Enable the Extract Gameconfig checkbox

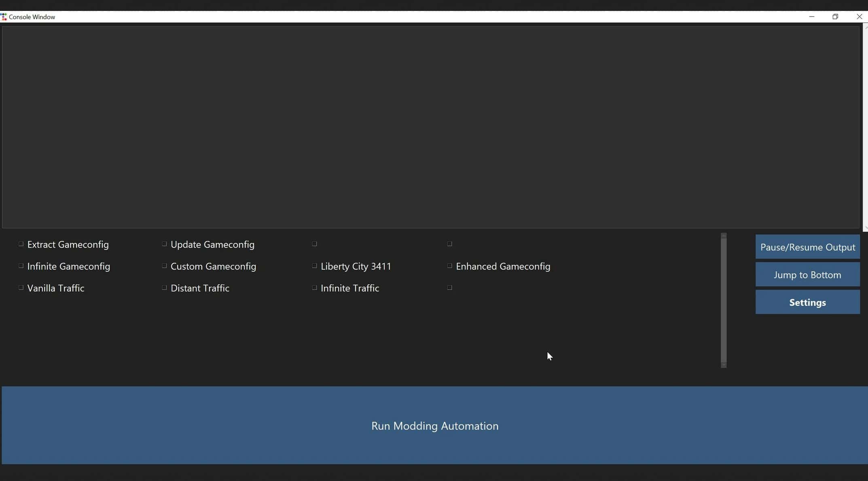[21, 244]
